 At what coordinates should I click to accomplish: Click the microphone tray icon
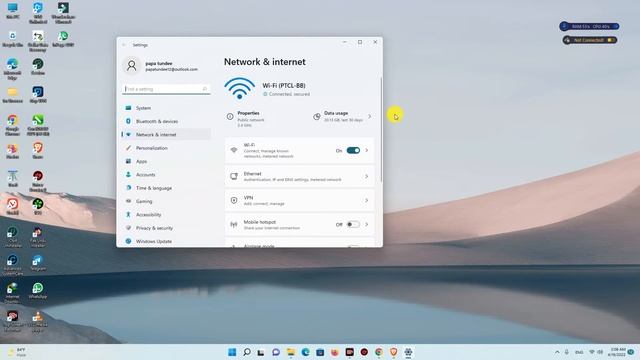[x=567, y=352]
